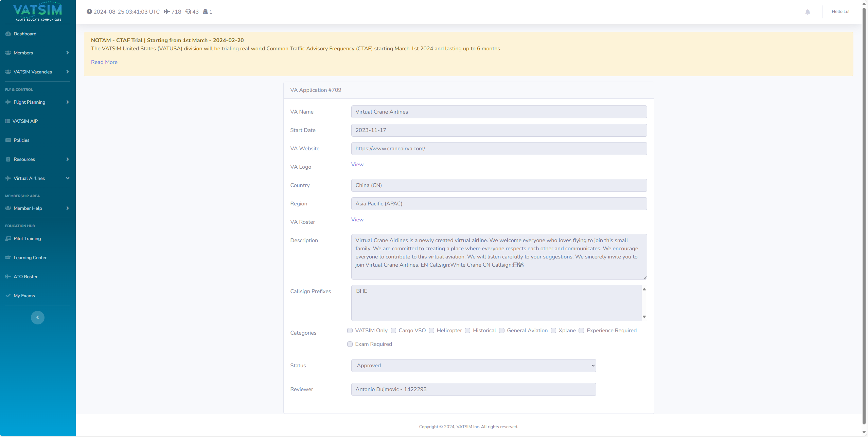Screen dimensions: 868x437
Task: Expand the Members submenu chevron
Action: coord(68,53)
